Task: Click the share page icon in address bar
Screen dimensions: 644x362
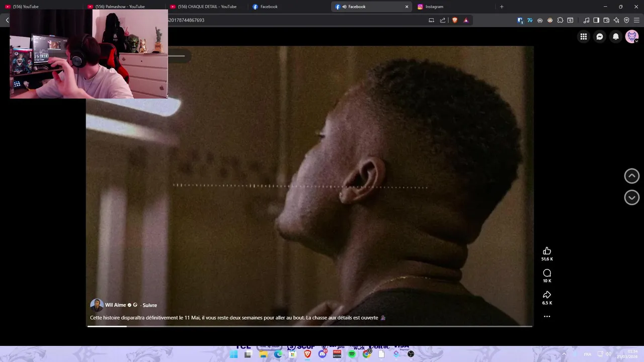Action: click(443, 20)
